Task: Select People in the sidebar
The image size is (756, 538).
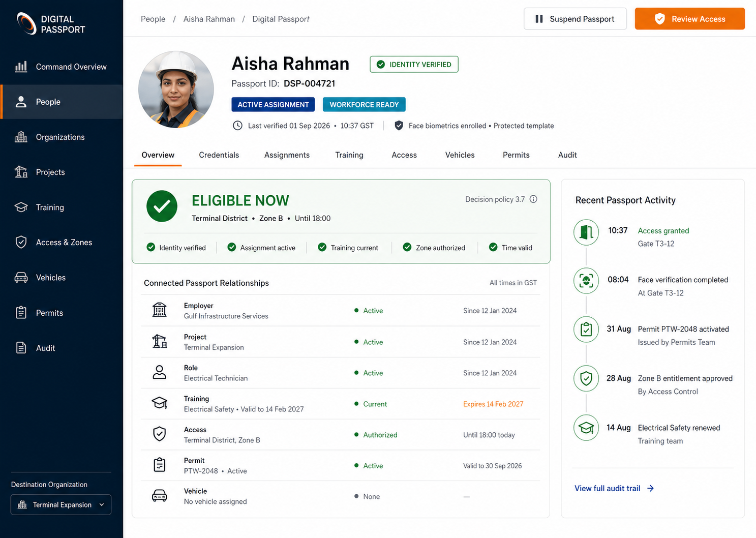Action: click(62, 102)
